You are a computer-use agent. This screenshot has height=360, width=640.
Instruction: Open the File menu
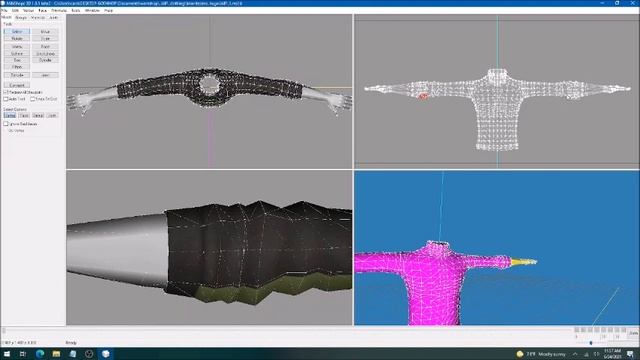[x=4, y=10]
